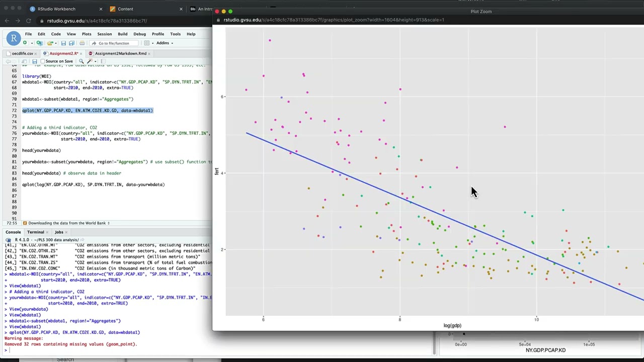Image resolution: width=644 pixels, height=362 pixels.
Task: Open the Edit menu
Action: coord(41,34)
